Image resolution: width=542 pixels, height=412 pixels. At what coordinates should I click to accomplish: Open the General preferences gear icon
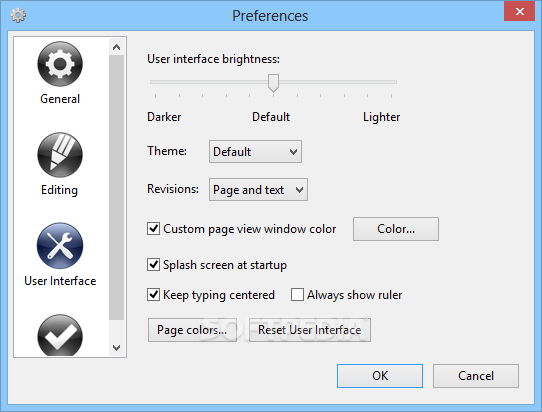60,64
